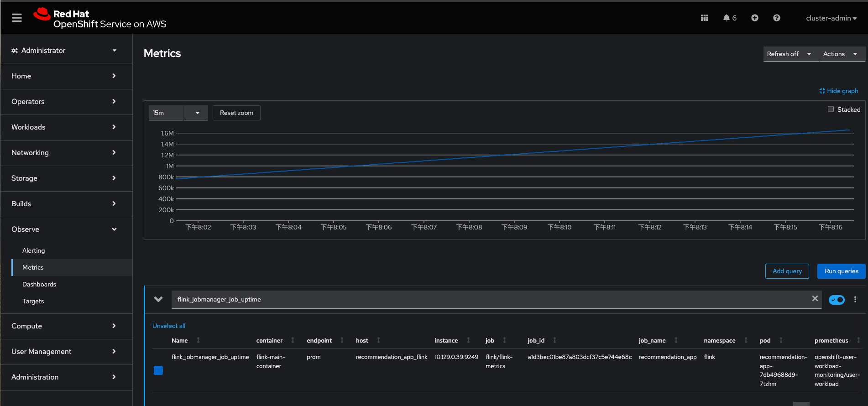Viewport: 868px width, 406px height.
Task: Open the notifications bell
Action: pos(727,18)
